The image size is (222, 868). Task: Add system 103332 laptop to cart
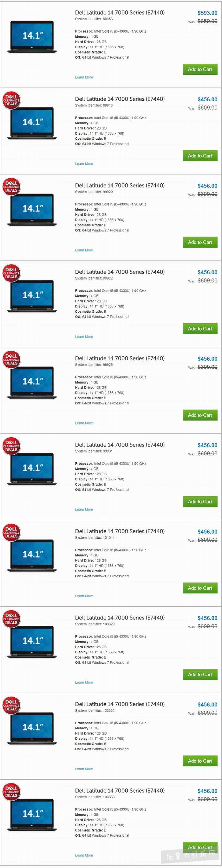click(x=200, y=761)
